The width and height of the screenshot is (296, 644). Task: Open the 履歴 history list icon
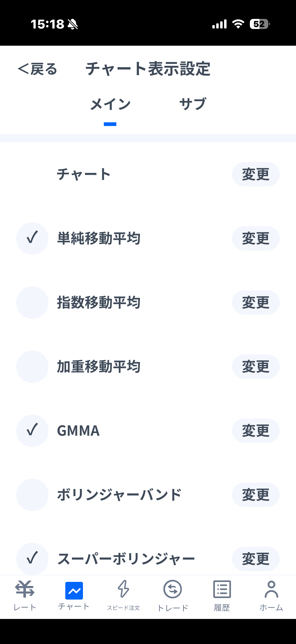click(x=222, y=589)
